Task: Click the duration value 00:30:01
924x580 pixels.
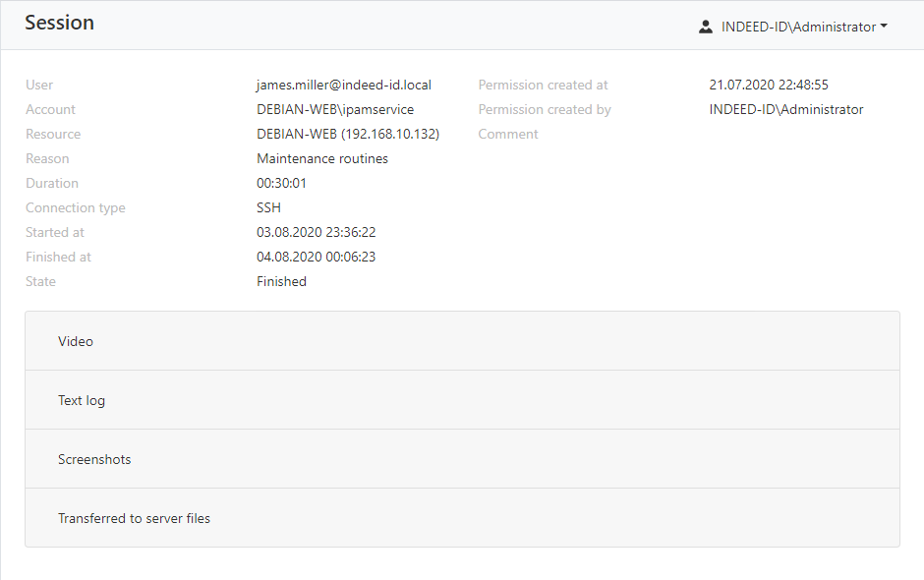Action: point(282,183)
